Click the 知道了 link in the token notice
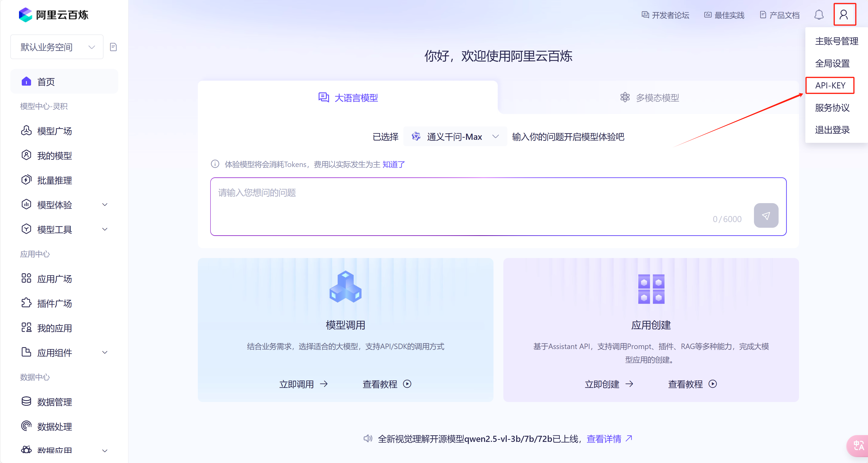 pyautogui.click(x=393, y=164)
